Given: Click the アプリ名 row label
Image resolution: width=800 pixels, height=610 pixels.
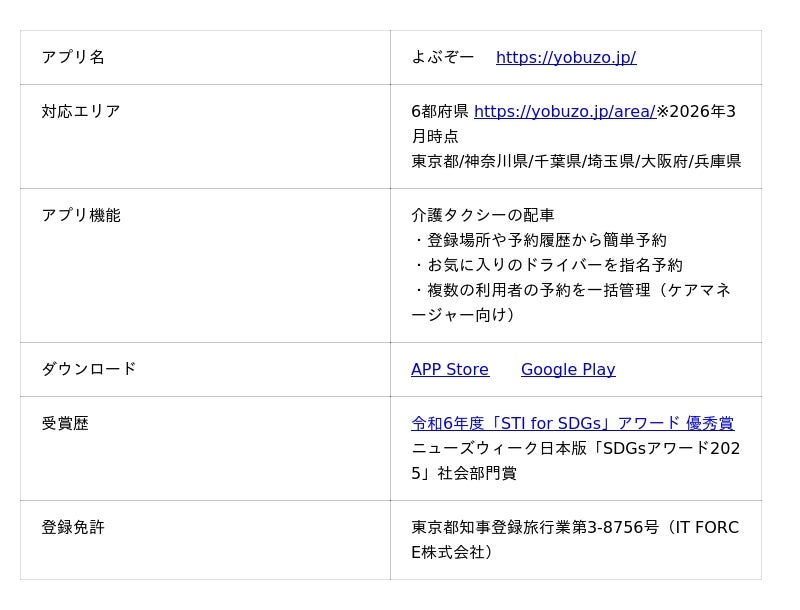Looking at the screenshot, I should [x=73, y=58].
